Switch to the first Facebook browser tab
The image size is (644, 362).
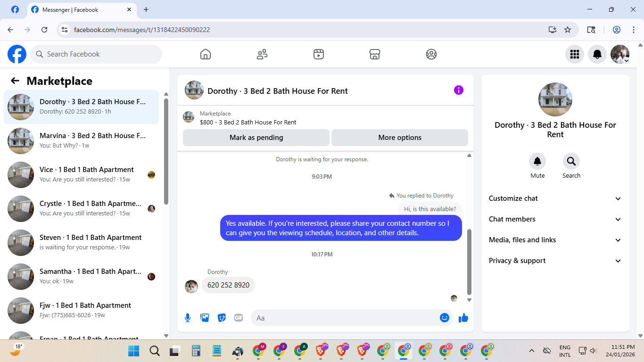pos(15,9)
